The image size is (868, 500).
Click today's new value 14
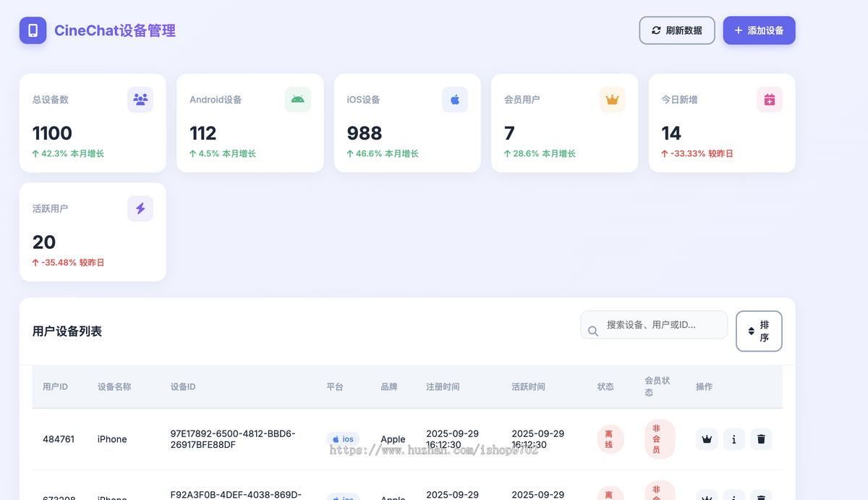pos(671,133)
